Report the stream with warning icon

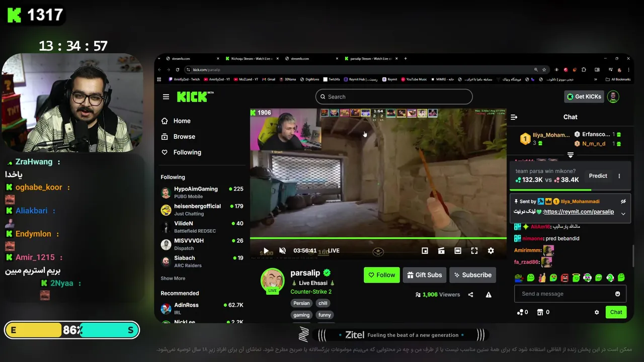[x=489, y=295]
